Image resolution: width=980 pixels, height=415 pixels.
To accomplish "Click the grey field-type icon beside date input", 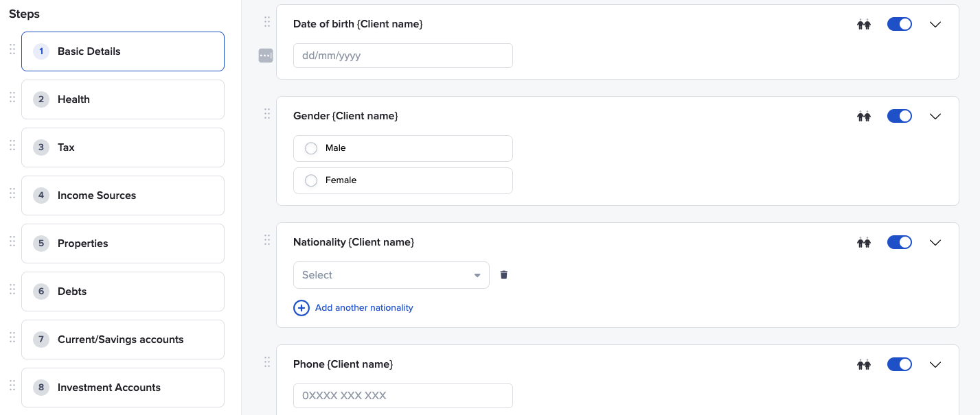I will (x=266, y=56).
